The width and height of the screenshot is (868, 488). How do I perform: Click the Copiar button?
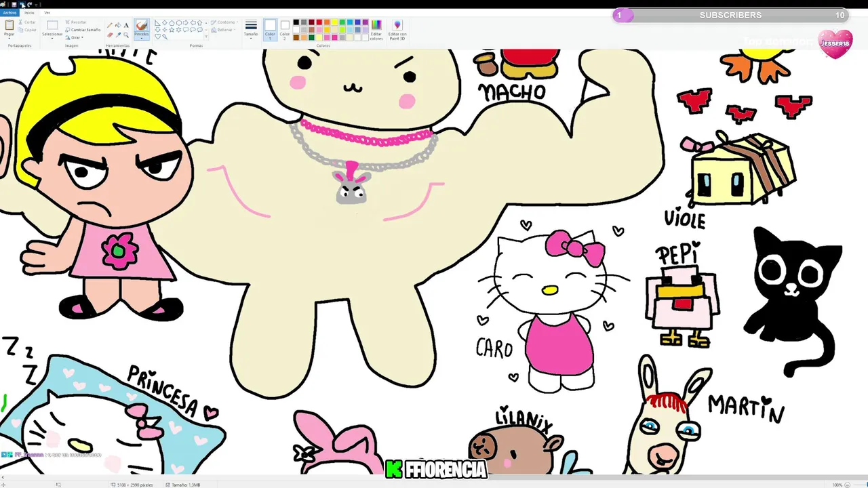point(27,30)
